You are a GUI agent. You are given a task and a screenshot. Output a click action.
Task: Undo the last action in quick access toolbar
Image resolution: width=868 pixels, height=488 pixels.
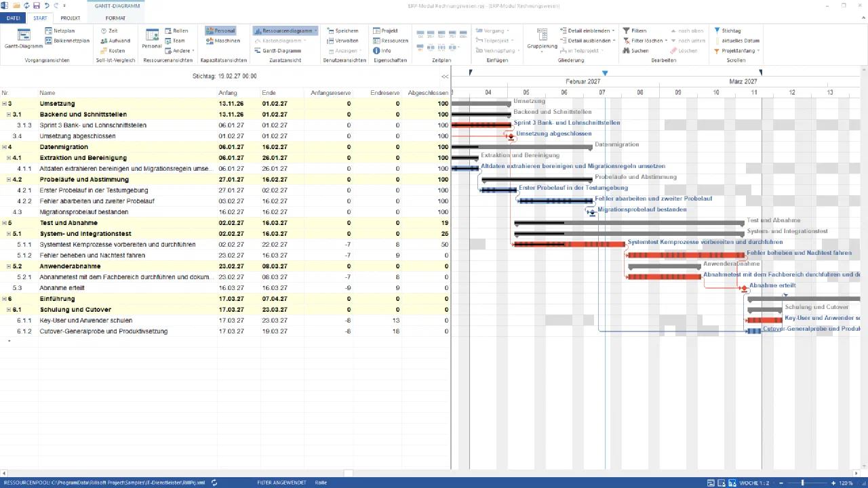[x=45, y=5]
